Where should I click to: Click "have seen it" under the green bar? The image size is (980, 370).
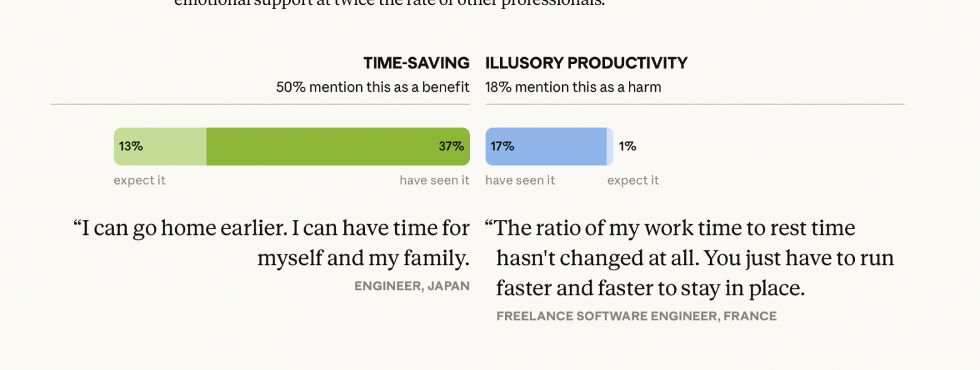click(434, 181)
